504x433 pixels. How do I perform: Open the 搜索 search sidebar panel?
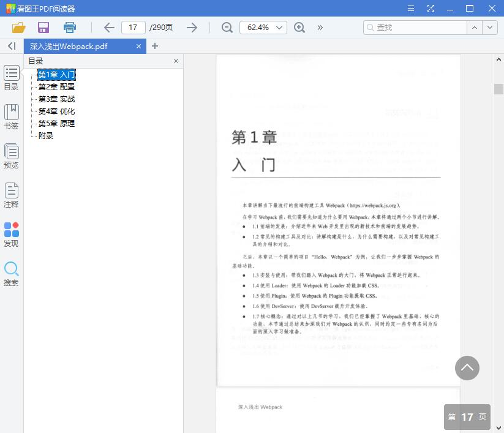pyautogui.click(x=11, y=274)
